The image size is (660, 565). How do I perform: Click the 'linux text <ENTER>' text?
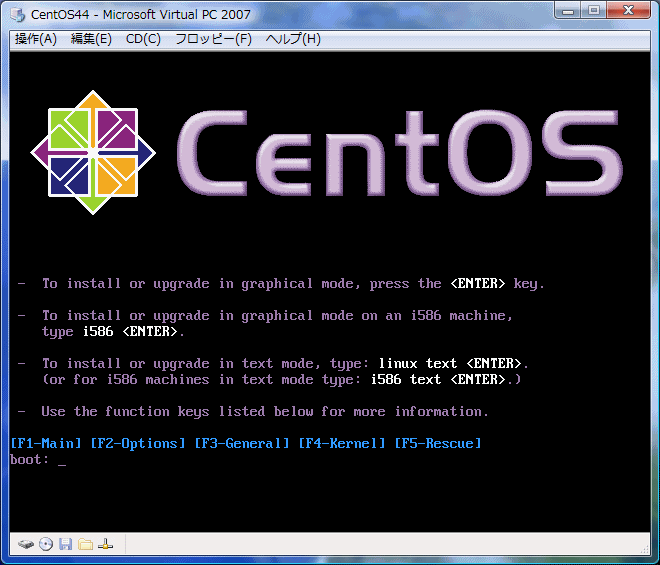[450, 363]
